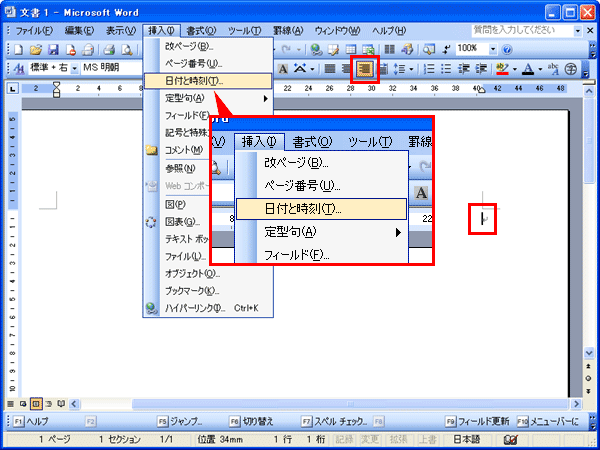Select 日付と時刻(T) menu entry
The height and width of the screenshot is (450, 600).
point(208,81)
